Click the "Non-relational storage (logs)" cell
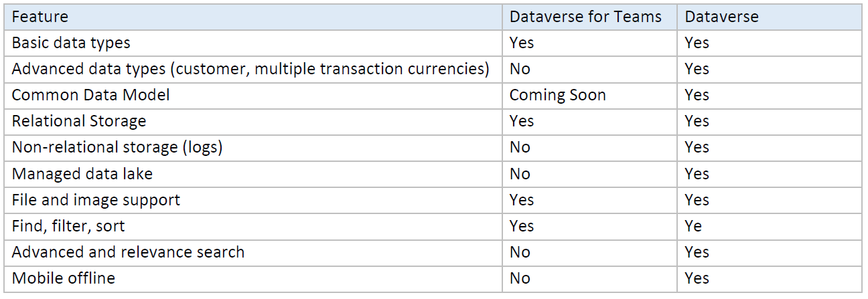Screen dimensions: 868x299 point(117,147)
